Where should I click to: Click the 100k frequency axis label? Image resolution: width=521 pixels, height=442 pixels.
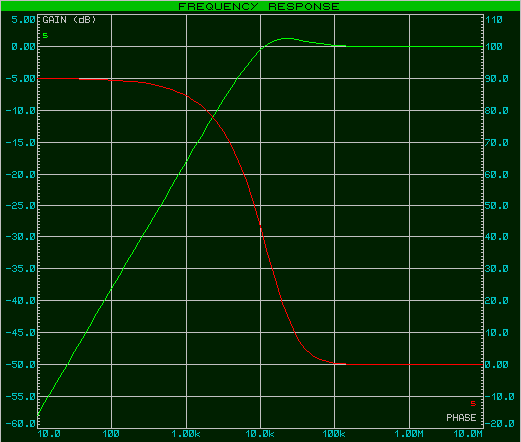point(334,434)
